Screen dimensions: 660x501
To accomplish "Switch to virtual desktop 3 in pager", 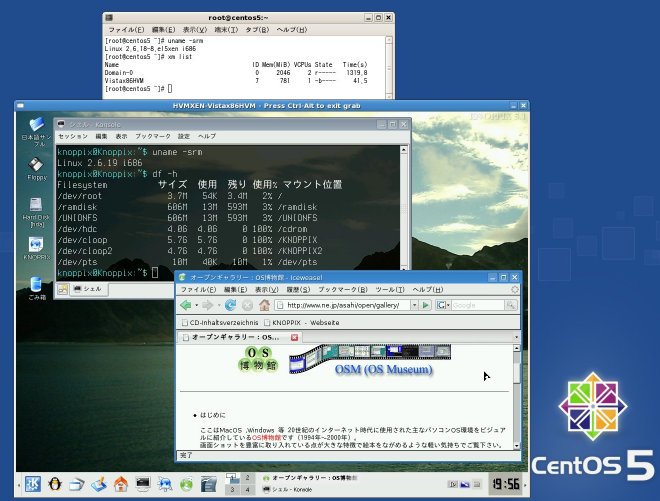I will click(232, 490).
